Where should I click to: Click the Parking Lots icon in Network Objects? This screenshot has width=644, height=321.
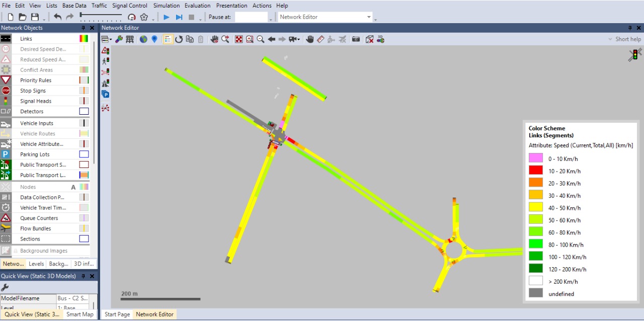(6, 154)
